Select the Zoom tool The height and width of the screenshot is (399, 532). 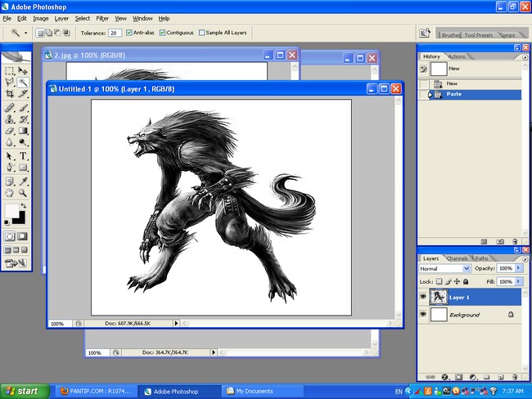pos(23,193)
